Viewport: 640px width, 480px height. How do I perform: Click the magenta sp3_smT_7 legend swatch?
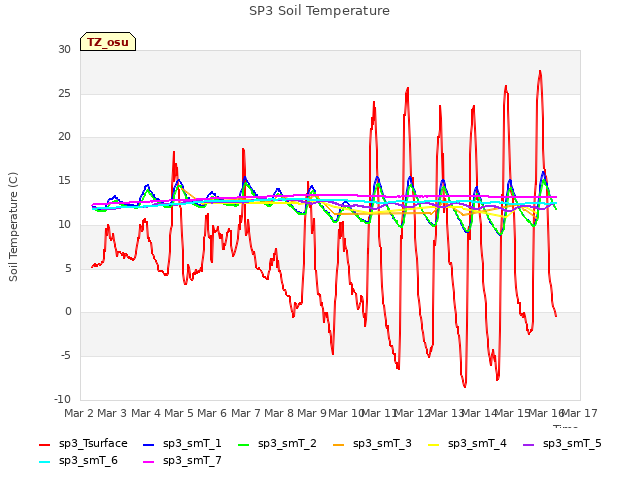point(149,462)
